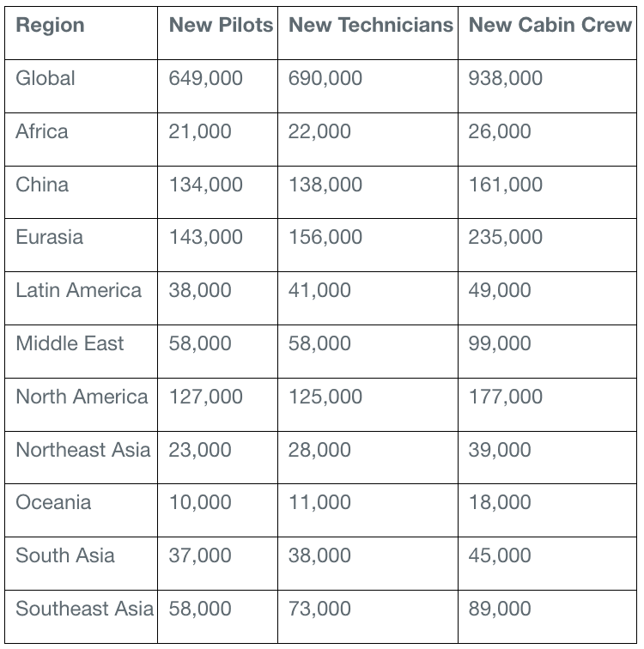Click the 156,000 Eurasia technicians value

point(325,237)
